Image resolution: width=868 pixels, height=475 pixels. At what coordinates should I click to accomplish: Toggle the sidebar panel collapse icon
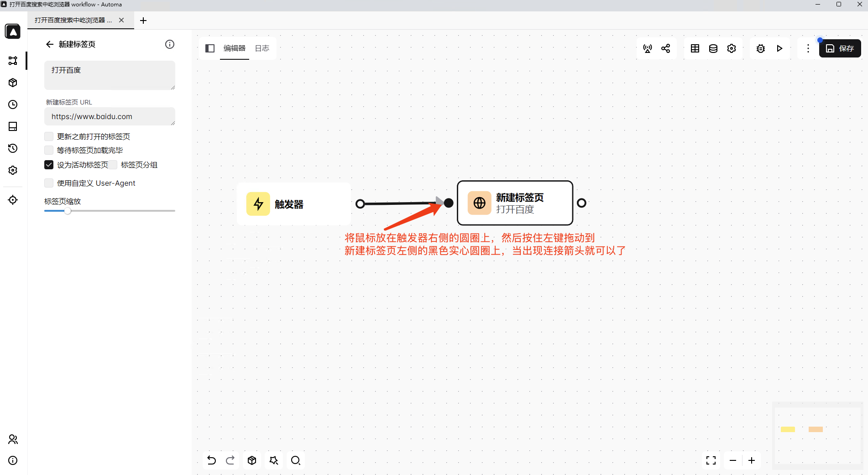(210, 48)
